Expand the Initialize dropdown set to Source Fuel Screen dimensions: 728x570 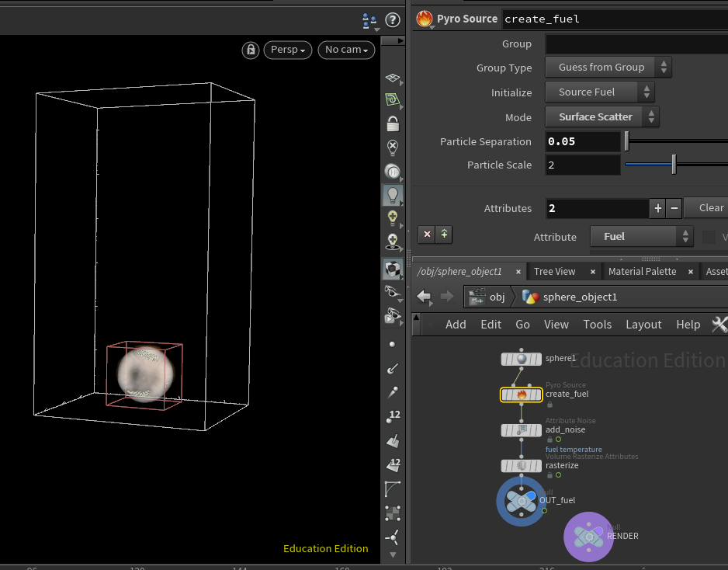click(x=599, y=92)
